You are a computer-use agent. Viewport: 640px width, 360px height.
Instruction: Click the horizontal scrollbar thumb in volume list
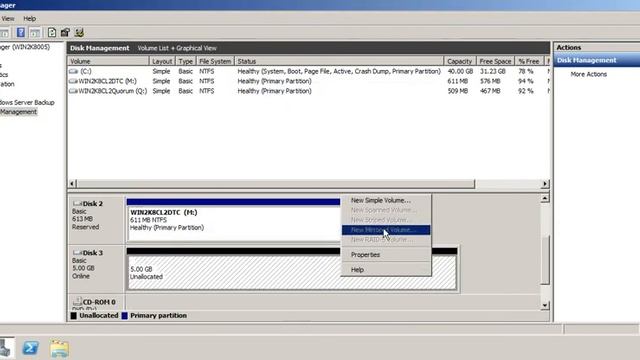pos(276,184)
